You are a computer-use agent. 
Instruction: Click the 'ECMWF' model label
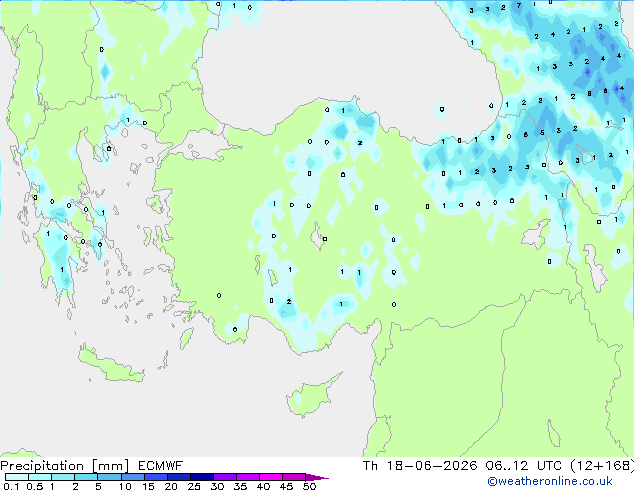161,466
